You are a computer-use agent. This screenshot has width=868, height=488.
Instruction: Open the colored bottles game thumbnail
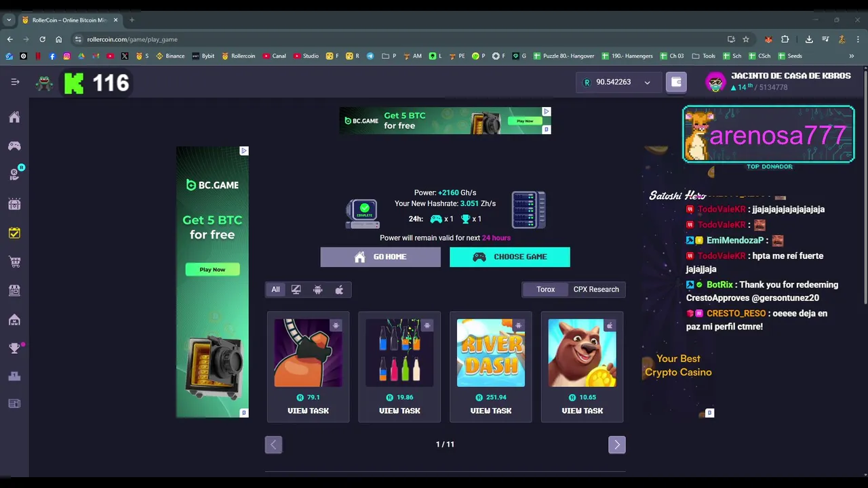click(399, 353)
